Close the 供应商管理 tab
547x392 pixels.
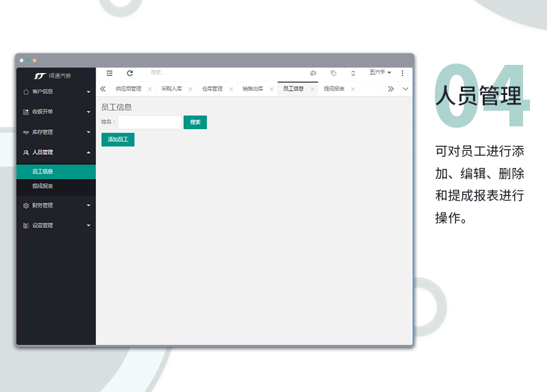150,89
